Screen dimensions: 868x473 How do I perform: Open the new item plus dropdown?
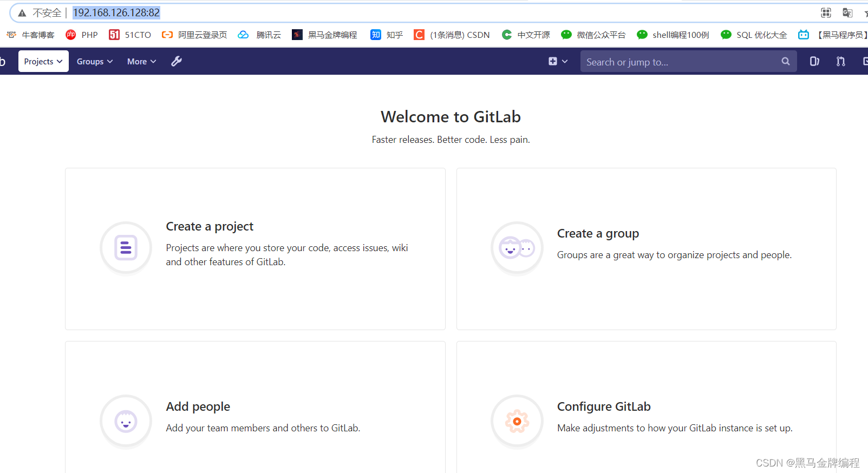coord(558,61)
